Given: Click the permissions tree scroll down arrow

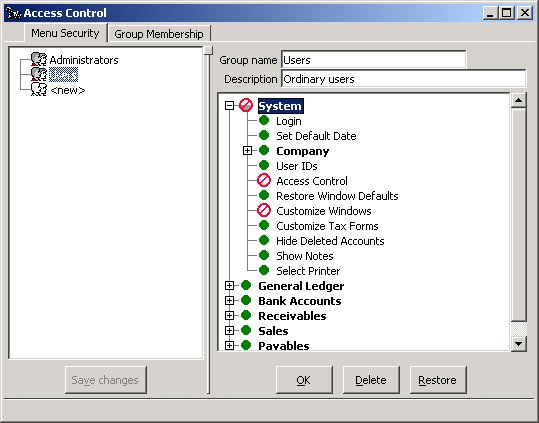Looking at the screenshot, I should (518, 344).
